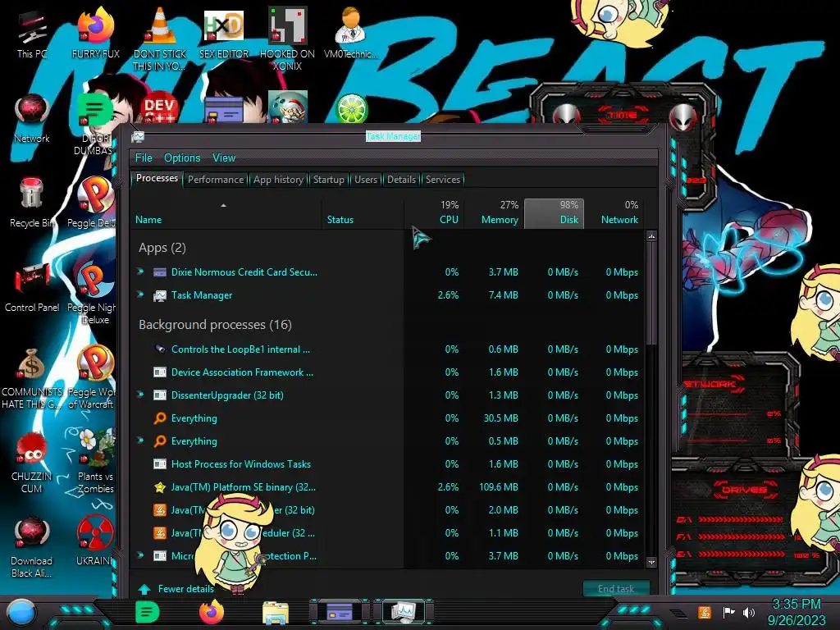Sort by the Disk column header
840x630 pixels.
tap(554, 214)
